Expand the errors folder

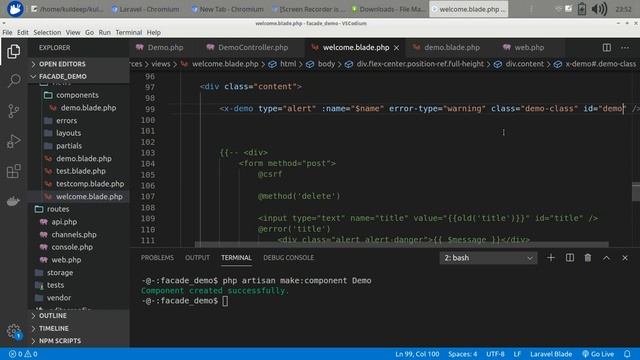67,120
